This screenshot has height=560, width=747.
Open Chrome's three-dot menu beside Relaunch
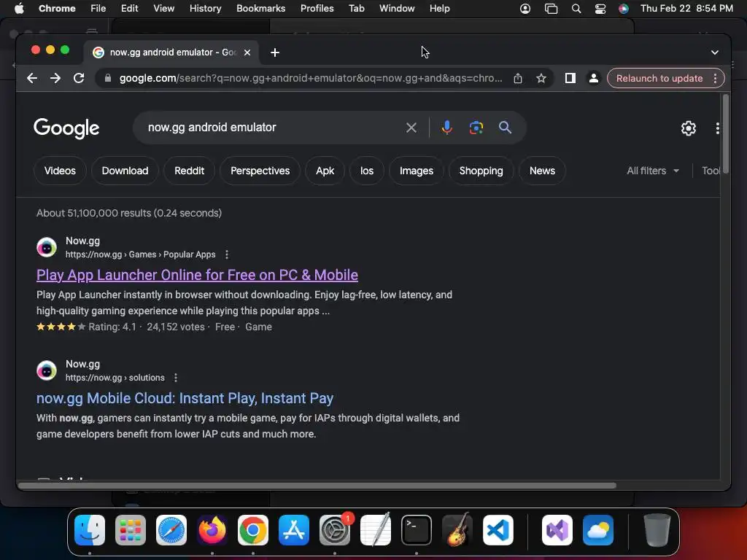tap(715, 78)
